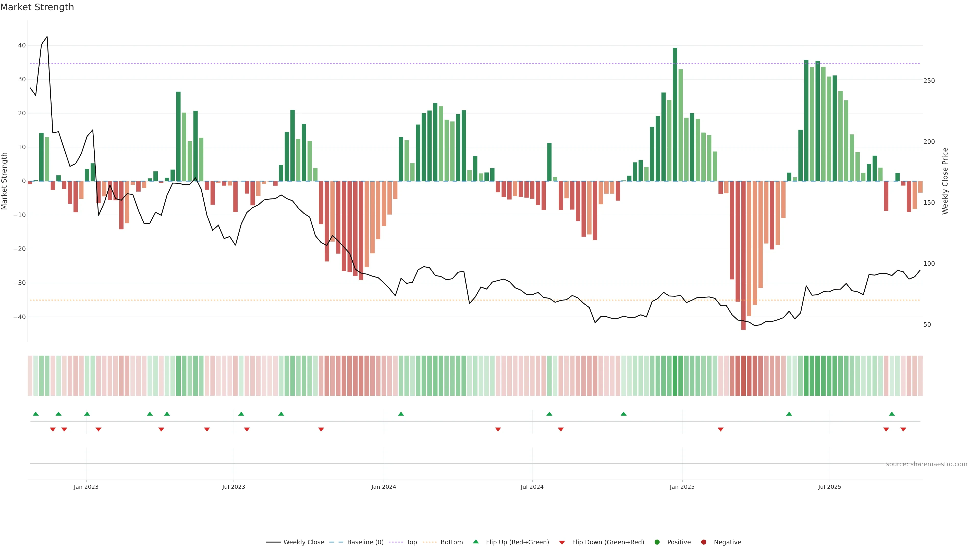Click the red Negative legend circle
Viewport: 980px width, 551px height.
click(x=703, y=542)
